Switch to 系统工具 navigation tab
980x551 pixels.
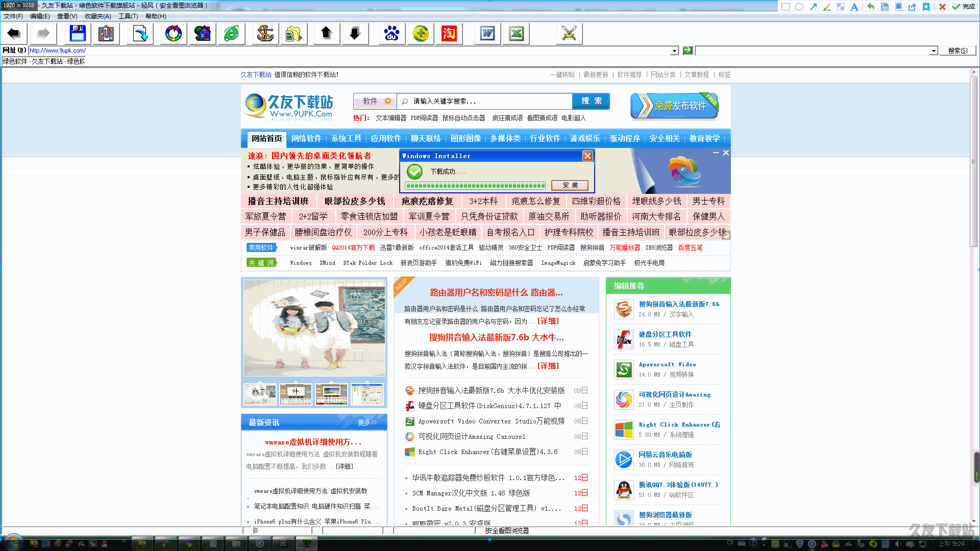click(x=346, y=138)
